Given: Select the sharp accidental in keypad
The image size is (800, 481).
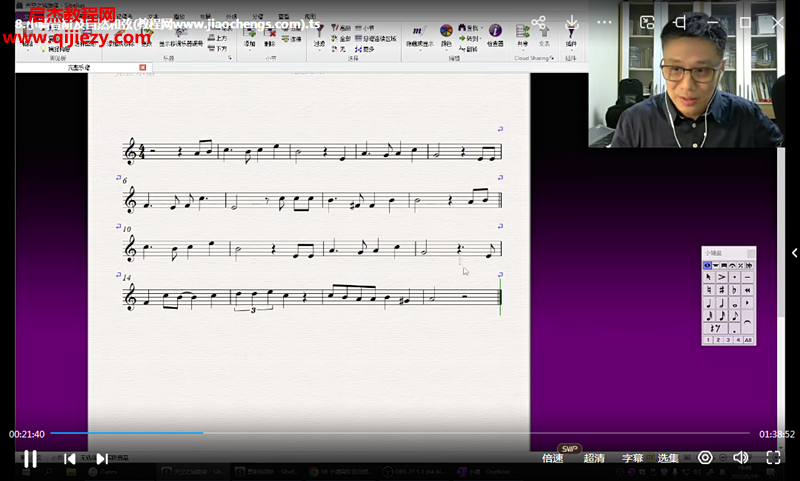Looking at the screenshot, I should click(721, 290).
